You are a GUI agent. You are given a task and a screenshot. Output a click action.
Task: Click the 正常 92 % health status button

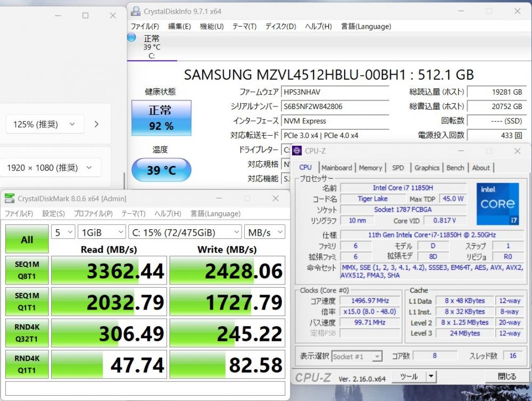click(162, 118)
